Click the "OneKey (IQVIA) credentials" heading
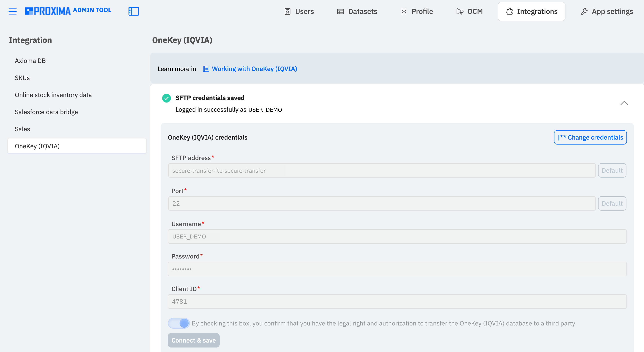 click(207, 137)
